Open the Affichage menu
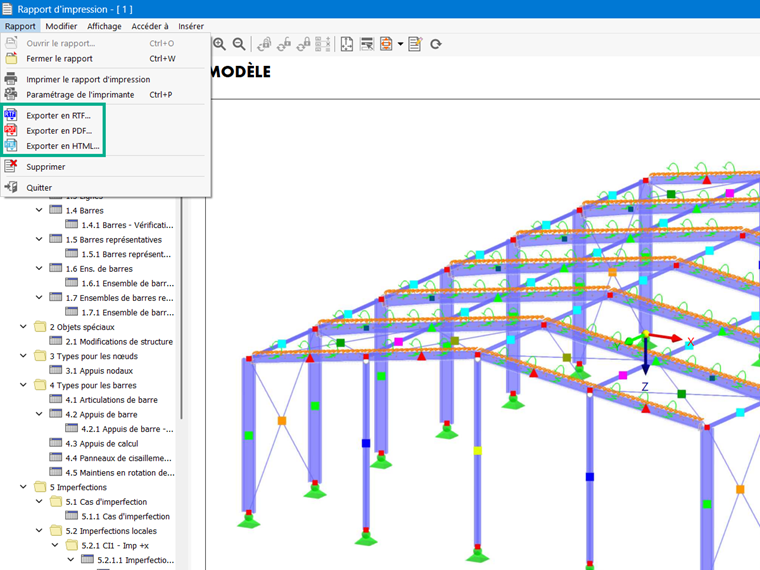This screenshot has height=570, width=760. (x=104, y=26)
